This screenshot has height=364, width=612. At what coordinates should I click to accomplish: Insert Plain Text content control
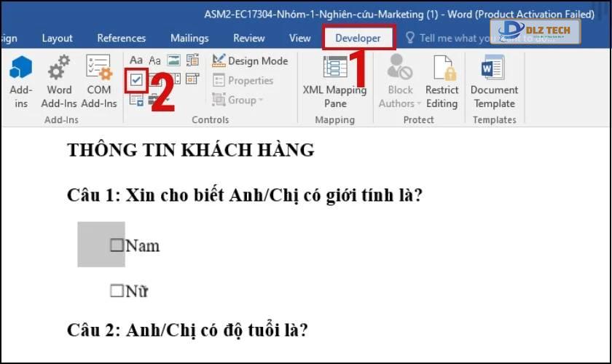tap(155, 60)
